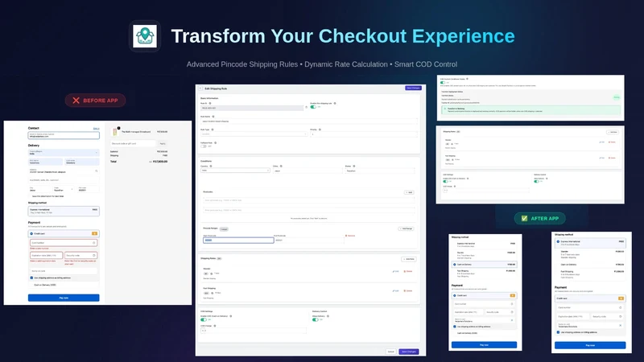Open the State dropdown in the Before App checkout
Image resolution: width=644 pixels, height=362 pixels.
coord(64,189)
